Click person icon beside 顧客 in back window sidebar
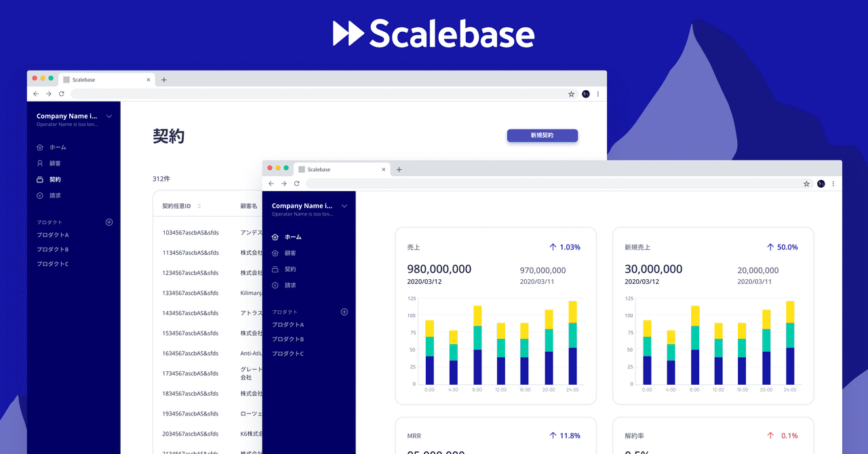This screenshot has width=868, height=454. point(40,163)
